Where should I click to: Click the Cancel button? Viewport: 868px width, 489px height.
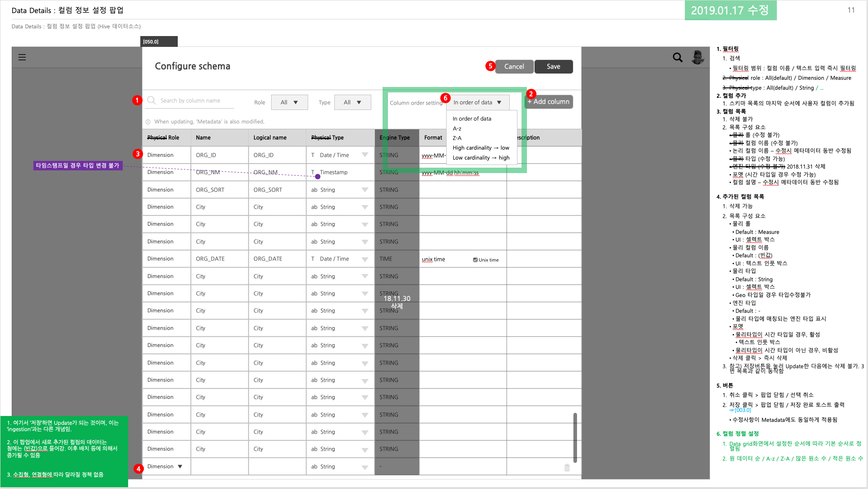514,66
